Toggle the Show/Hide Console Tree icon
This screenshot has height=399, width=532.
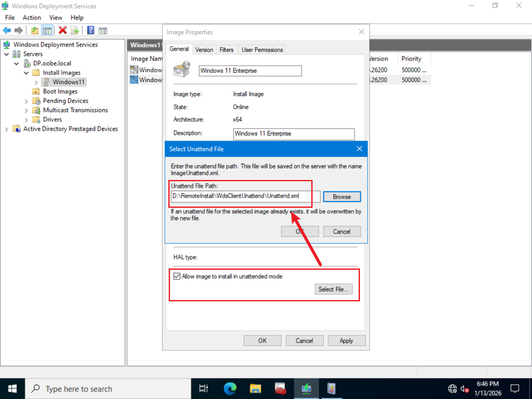pyautogui.click(x=47, y=31)
